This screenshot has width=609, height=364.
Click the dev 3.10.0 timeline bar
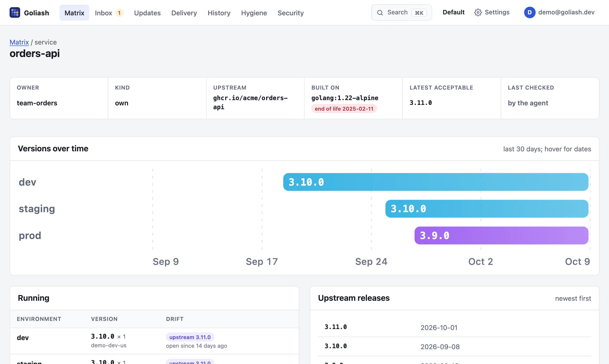click(436, 182)
